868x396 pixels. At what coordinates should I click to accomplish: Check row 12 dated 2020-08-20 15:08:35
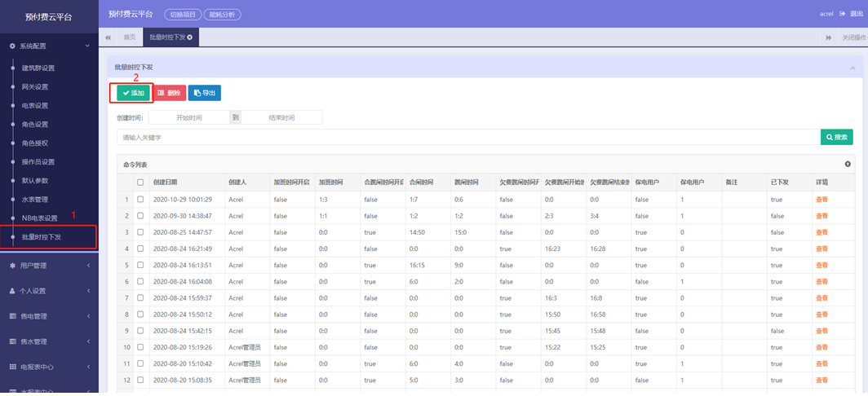coord(140,380)
